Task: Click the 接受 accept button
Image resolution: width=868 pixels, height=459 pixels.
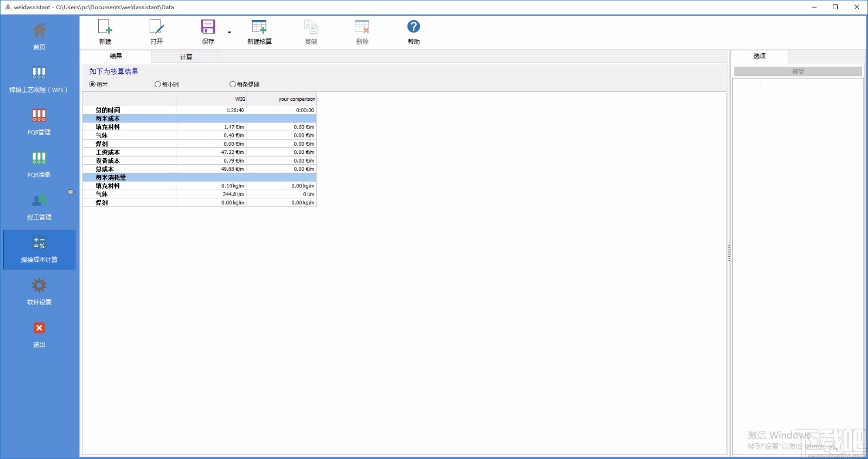Action: [x=798, y=72]
